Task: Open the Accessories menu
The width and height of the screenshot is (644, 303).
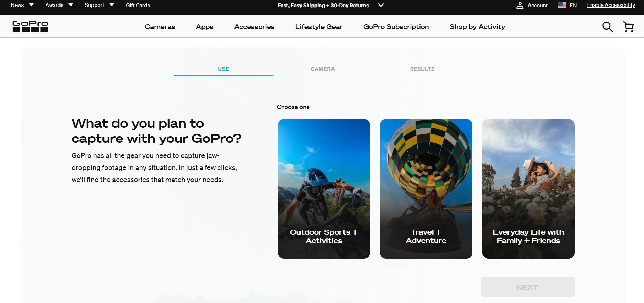Action: pos(254,27)
